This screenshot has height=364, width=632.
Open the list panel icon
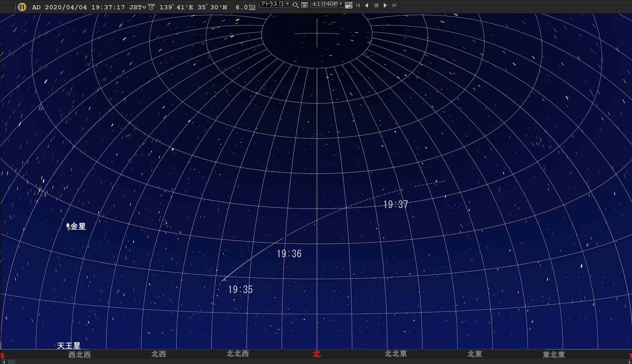(304, 5)
